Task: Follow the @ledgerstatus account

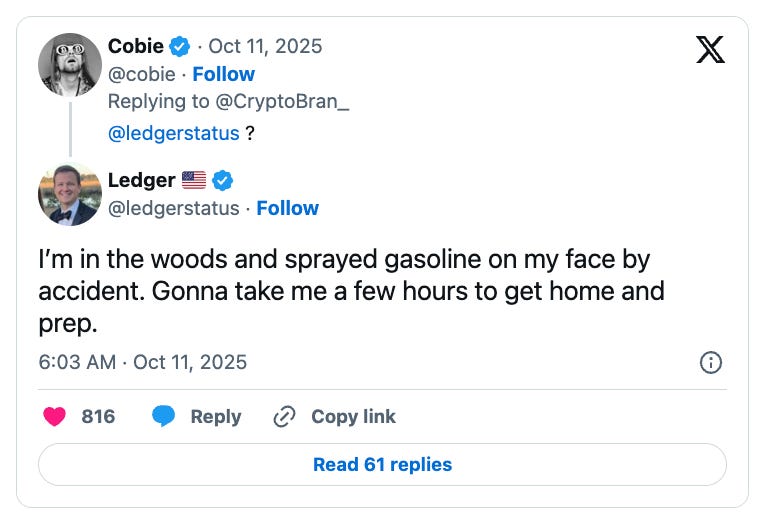Action: point(287,208)
